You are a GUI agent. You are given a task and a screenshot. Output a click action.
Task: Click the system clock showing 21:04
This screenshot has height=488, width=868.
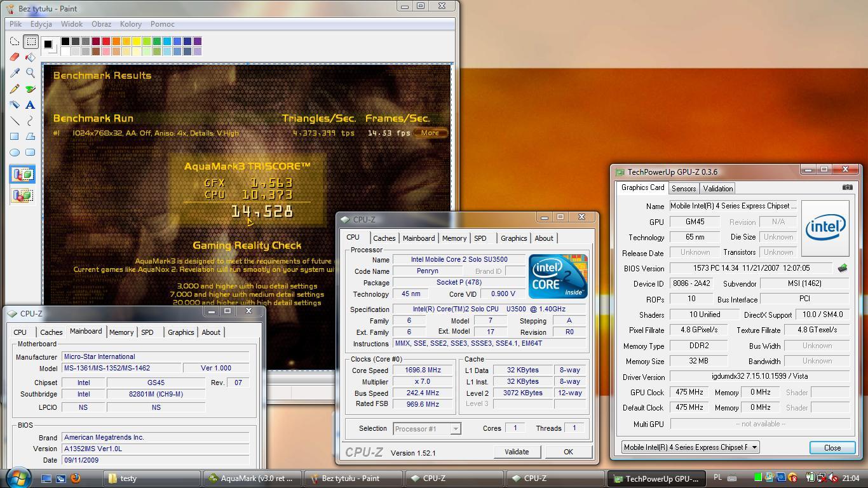851,478
